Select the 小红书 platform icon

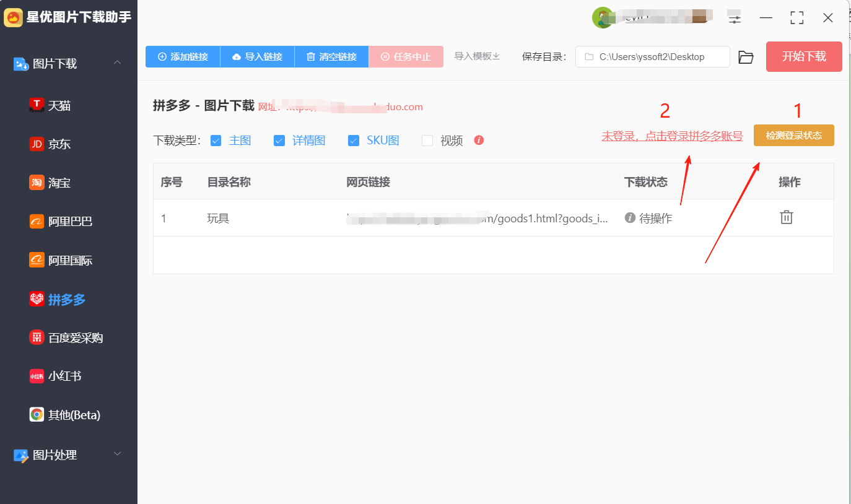pyautogui.click(x=37, y=376)
